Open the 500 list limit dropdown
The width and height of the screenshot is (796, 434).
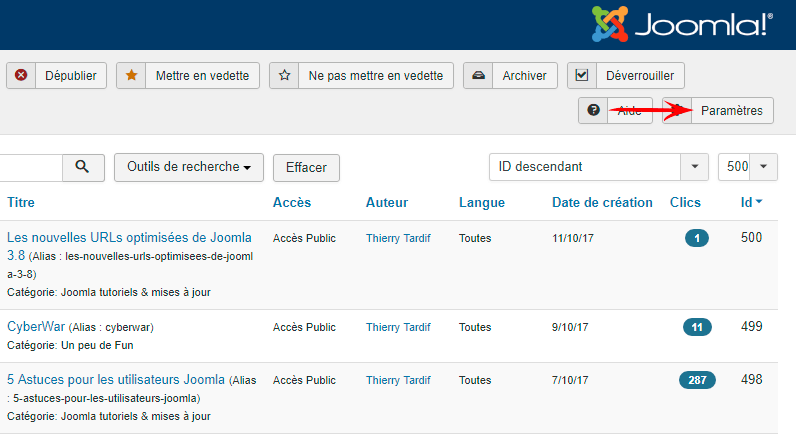coord(747,166)
